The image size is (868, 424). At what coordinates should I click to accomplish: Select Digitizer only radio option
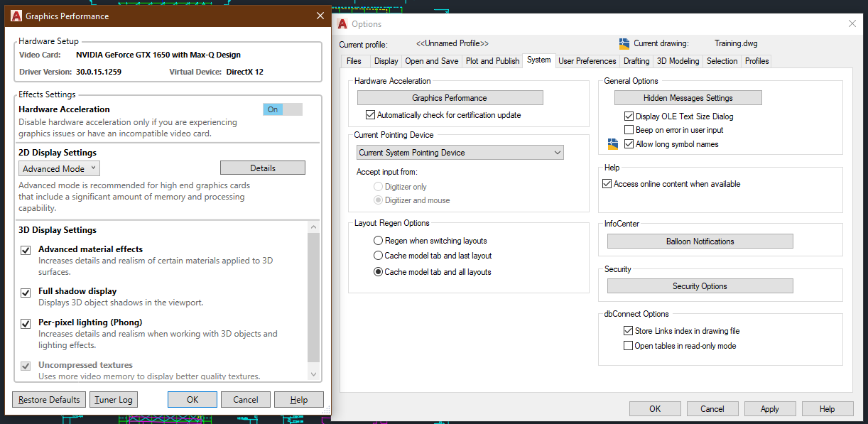click(378, 187)
